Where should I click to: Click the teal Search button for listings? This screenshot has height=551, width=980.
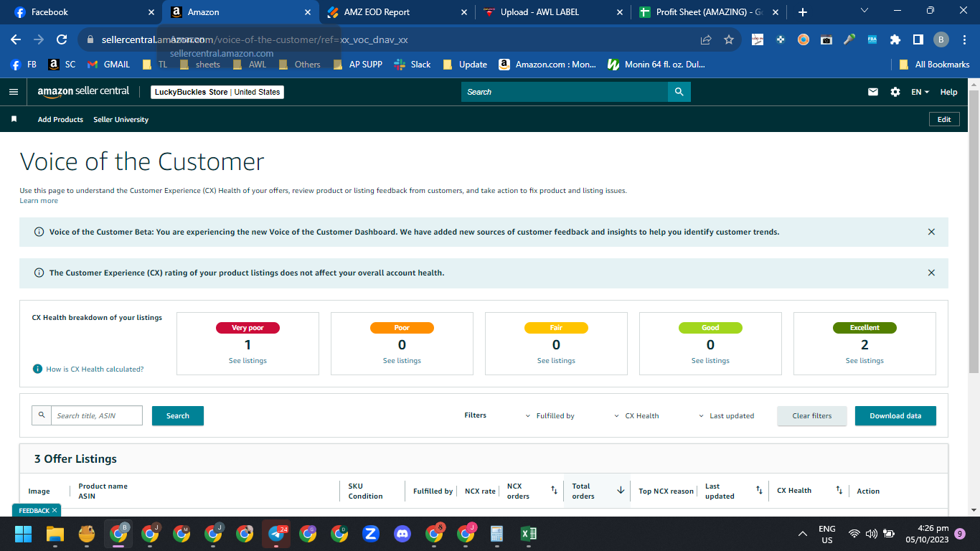[x=178, y=415]
